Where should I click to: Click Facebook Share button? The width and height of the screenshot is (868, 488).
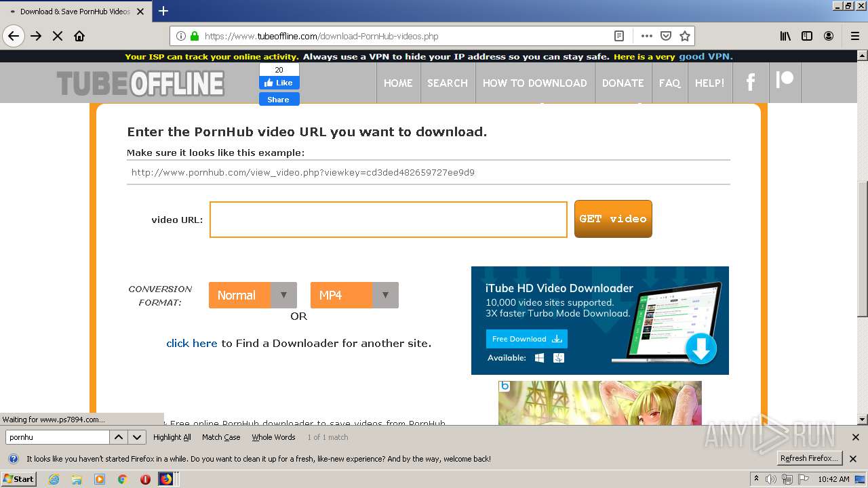[x=279, y=99]
